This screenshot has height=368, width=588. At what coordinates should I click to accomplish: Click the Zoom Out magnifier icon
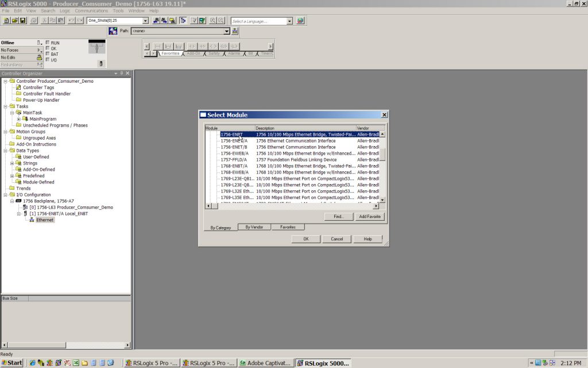221,21
